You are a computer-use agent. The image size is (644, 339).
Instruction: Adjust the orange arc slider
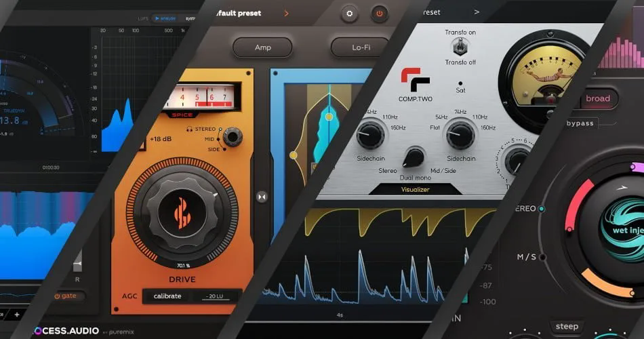point(607,283)
